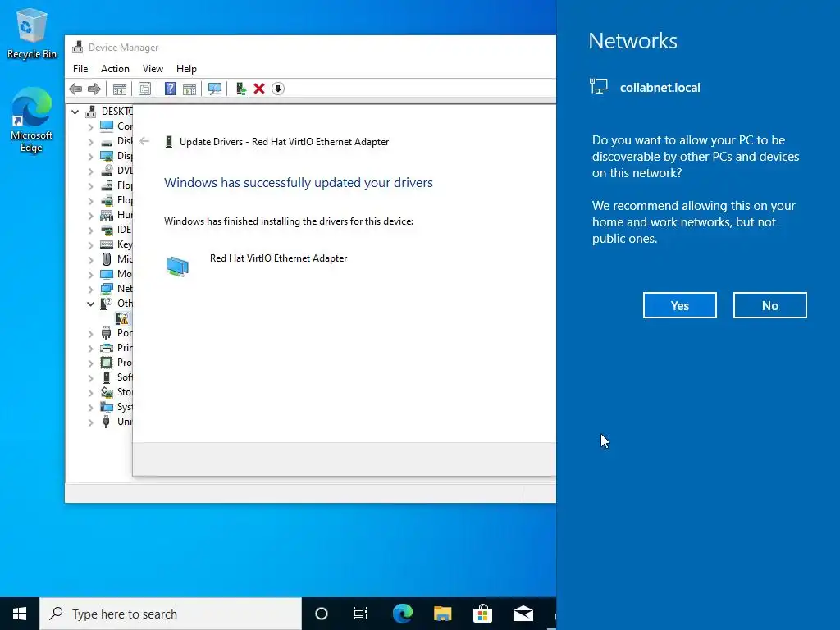The height and width of the screenshot is (630, 840).
Task: Select the 'Disl' disk drives icon
Action: (107, 141)
